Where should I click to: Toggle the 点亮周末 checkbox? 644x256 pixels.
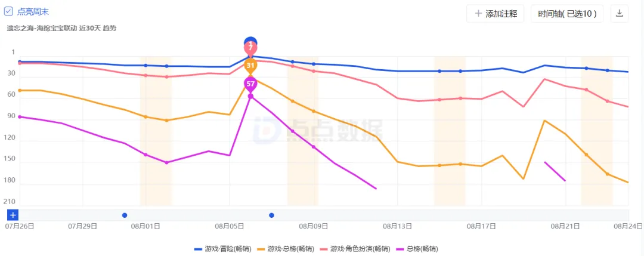8,13
